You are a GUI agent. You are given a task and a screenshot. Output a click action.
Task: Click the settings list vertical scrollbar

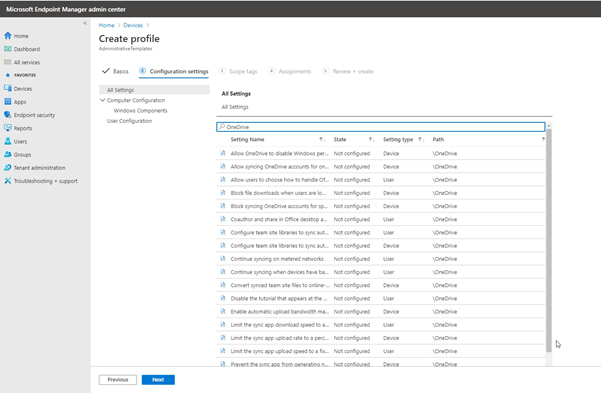tap(549, 240)
